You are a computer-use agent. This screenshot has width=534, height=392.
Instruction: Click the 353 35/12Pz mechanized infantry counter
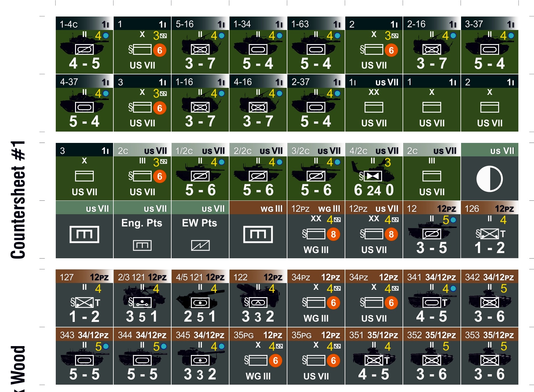[x=490, y=356]
